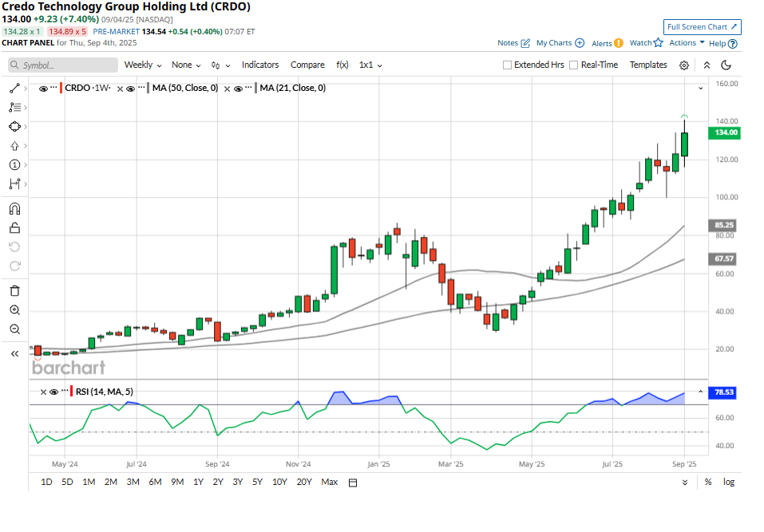This screenshot has height=532, width=764.
Task: Open My Charts link
Action: click(560, 43)
